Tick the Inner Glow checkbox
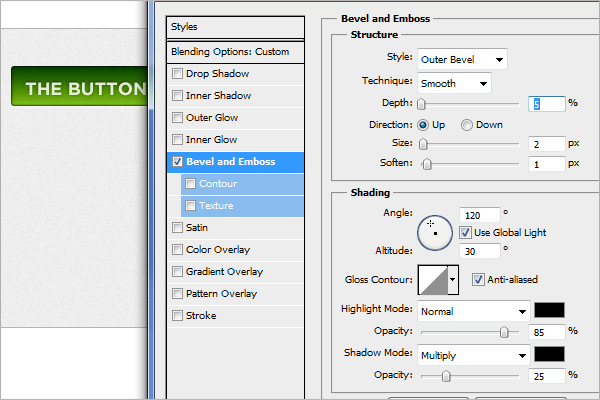The width and height of the screenshot is (600, 400). coord(177,139)
